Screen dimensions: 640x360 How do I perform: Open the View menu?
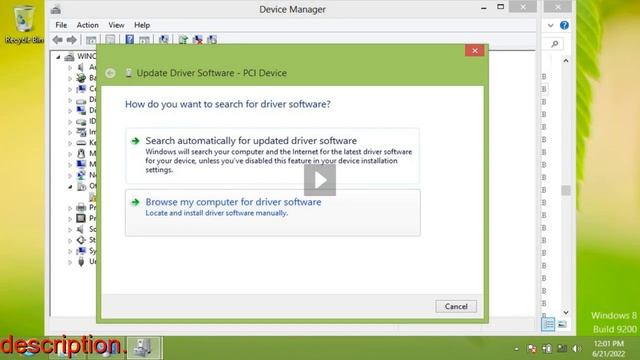(x=116, y=25)
